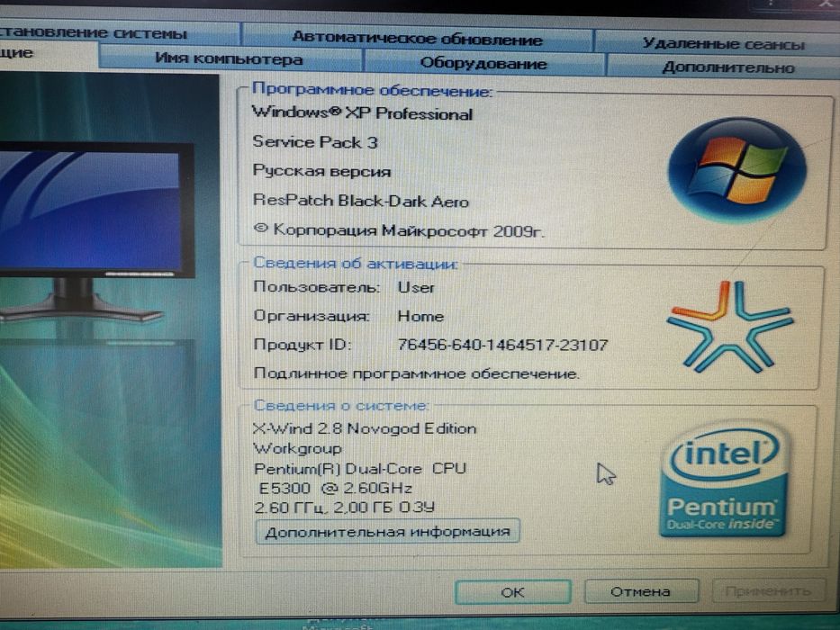Click the grayed-out Применить button

point(768,591)
